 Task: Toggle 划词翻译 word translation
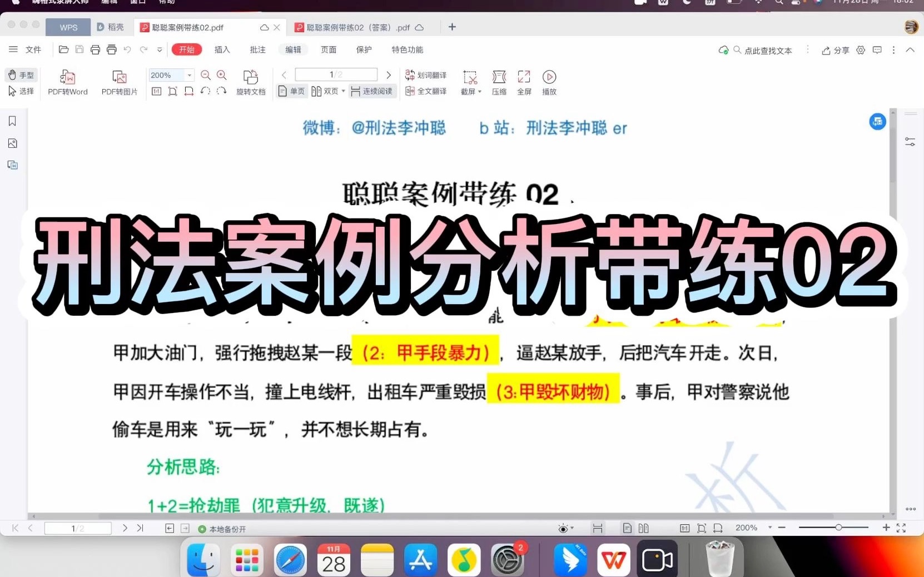tap(426, 74)
